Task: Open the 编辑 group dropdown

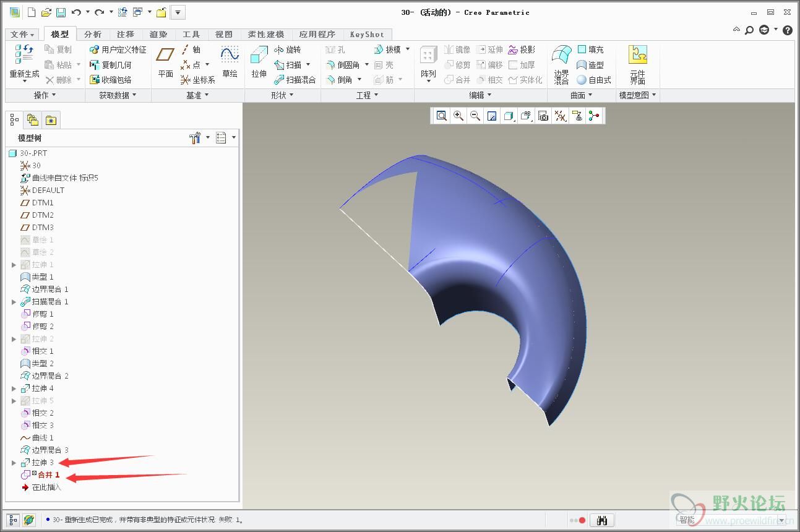Action: pyautogui.click(x=481, y=95)
